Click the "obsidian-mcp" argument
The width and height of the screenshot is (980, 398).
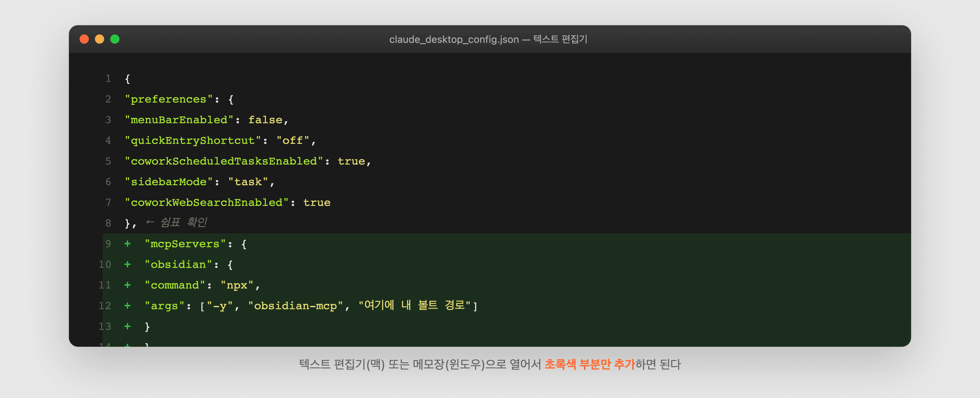click(x=296, y=306)
